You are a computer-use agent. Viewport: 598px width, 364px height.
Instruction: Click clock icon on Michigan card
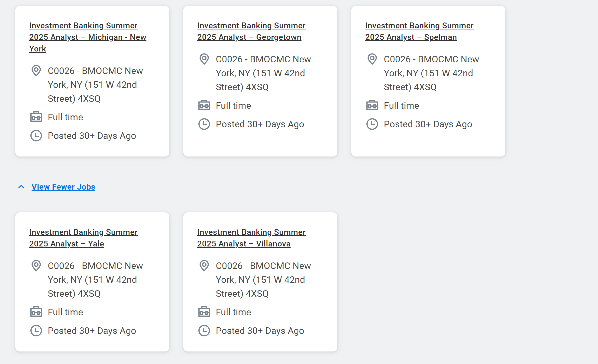click(36, 136)
